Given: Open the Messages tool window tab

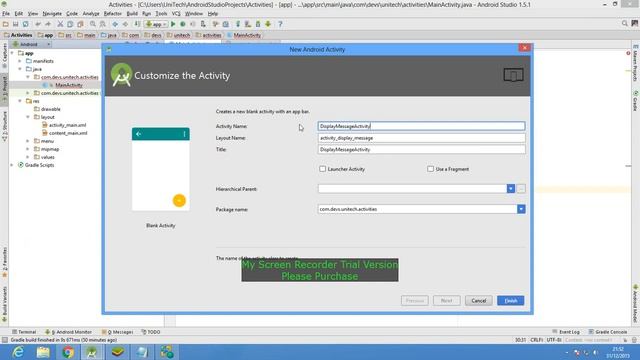Looking at the screenshot, I should pyautogui.click(x=118, y=332).
